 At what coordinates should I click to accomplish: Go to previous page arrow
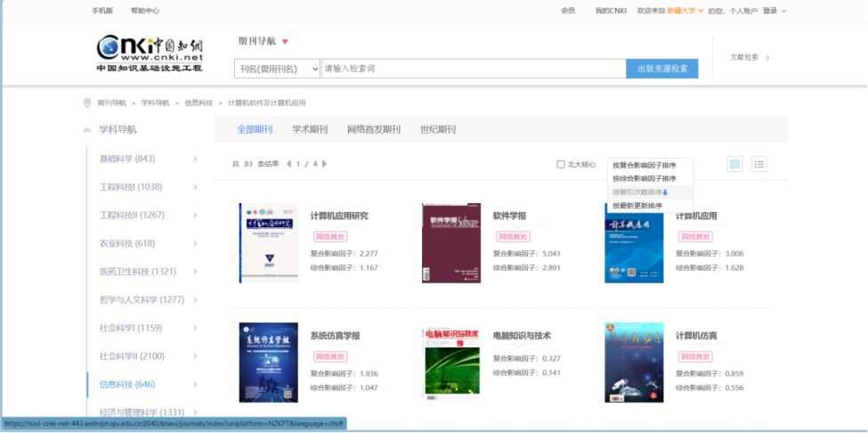tap(288, 164)
